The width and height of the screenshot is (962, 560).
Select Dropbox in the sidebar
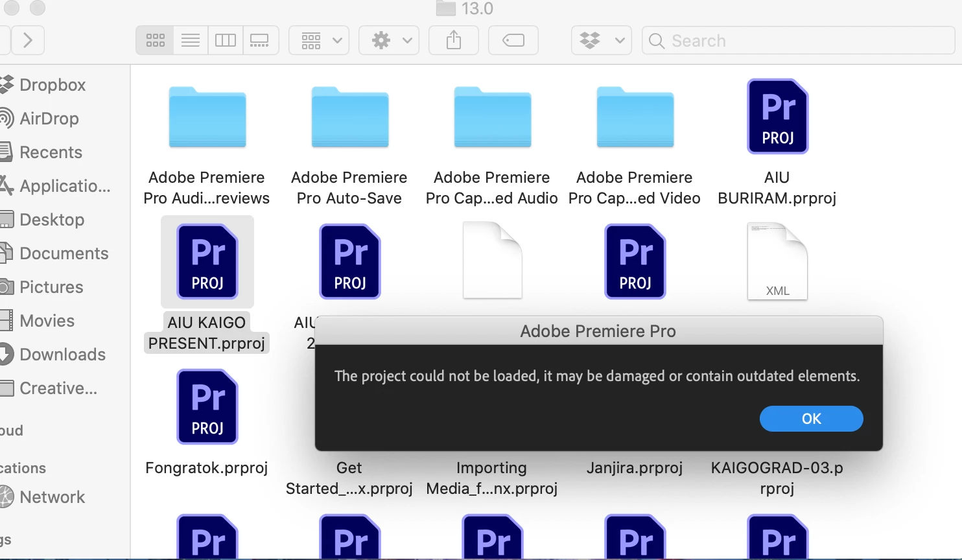coord(53,85)
